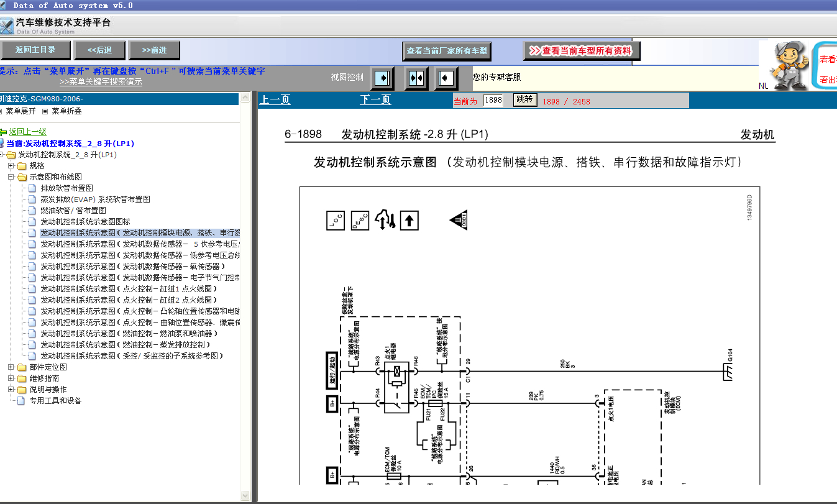Open schematic 燃油控制－蒸发排放控制

click(x=126, y=345)
